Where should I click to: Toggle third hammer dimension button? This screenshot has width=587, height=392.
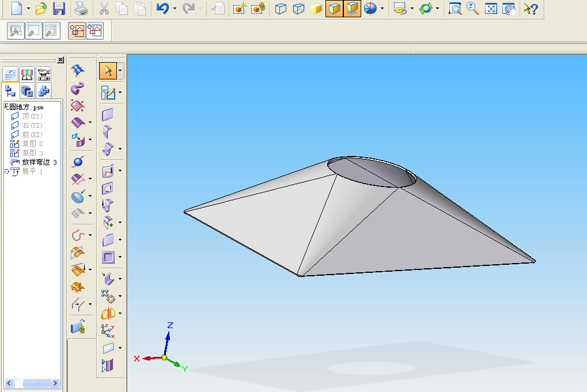coord(52,31)
